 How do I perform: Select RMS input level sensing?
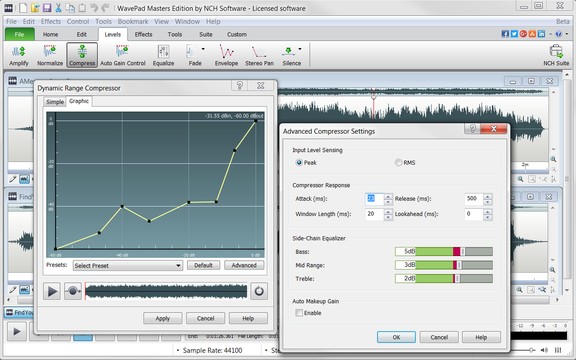[399, 162]
